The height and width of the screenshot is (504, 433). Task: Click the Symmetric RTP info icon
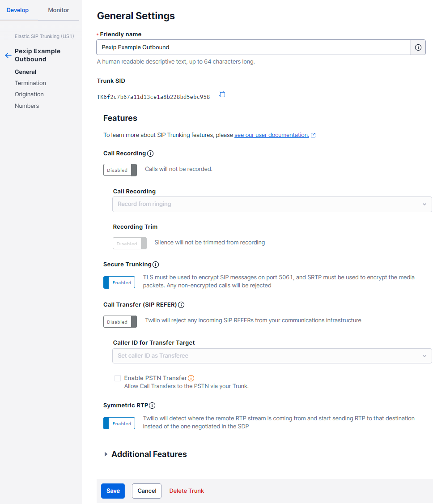tap(152, 406)
